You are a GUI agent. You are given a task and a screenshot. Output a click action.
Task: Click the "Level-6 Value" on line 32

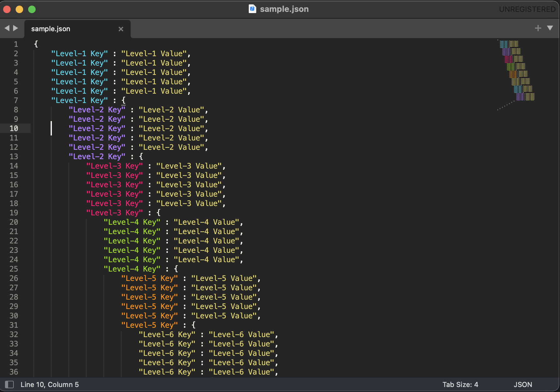point(241,335)
